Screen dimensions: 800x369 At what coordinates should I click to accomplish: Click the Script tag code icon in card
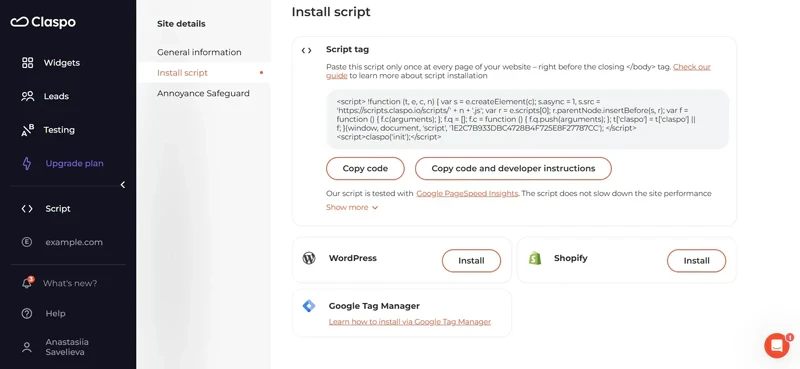point(306,50)
